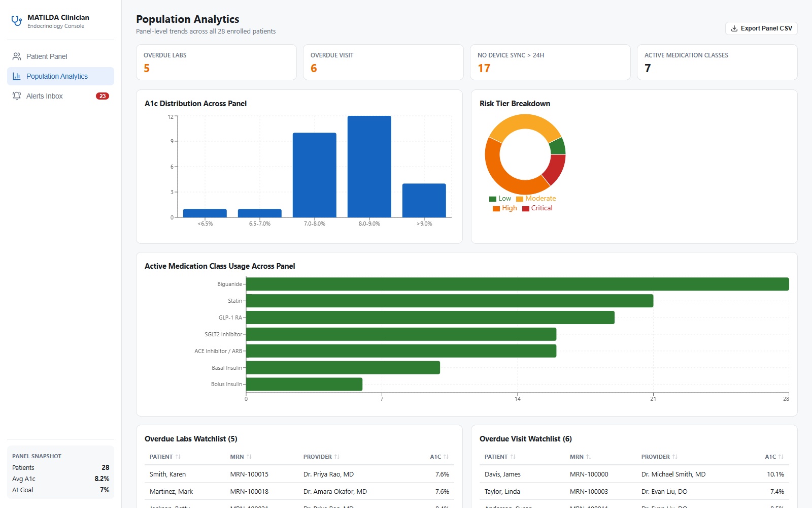Click the Overdue Labs summary card
The height and width of the screenshot is (508, 812).
pos(216,62)
